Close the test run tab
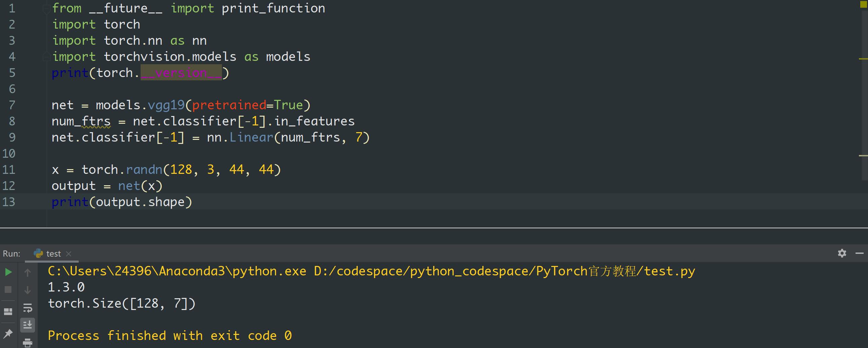The width and height of the screenshot is (868, 348). 69,254
